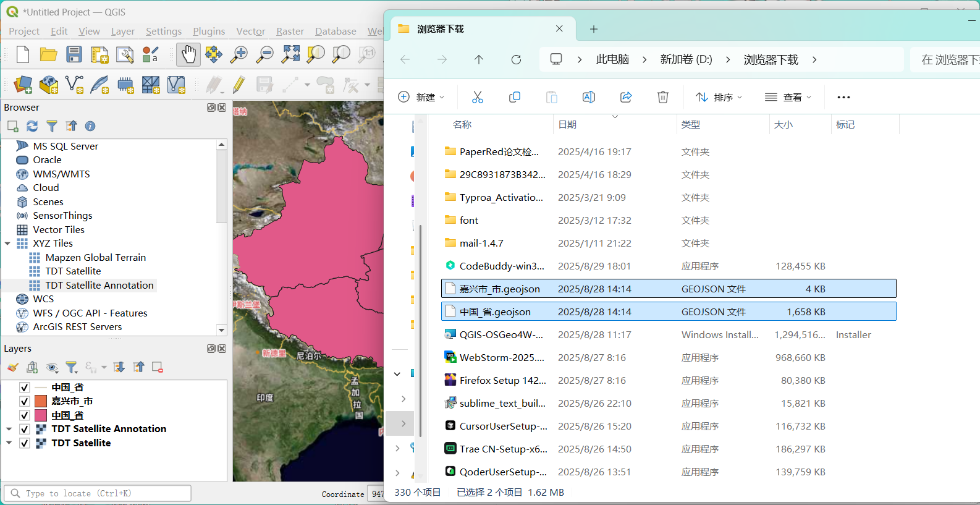The height and width of the screenshot is (505, 980).
Task: Refresh the Explorer folder view
Action: pyautogui.click(x=516, y=59)
